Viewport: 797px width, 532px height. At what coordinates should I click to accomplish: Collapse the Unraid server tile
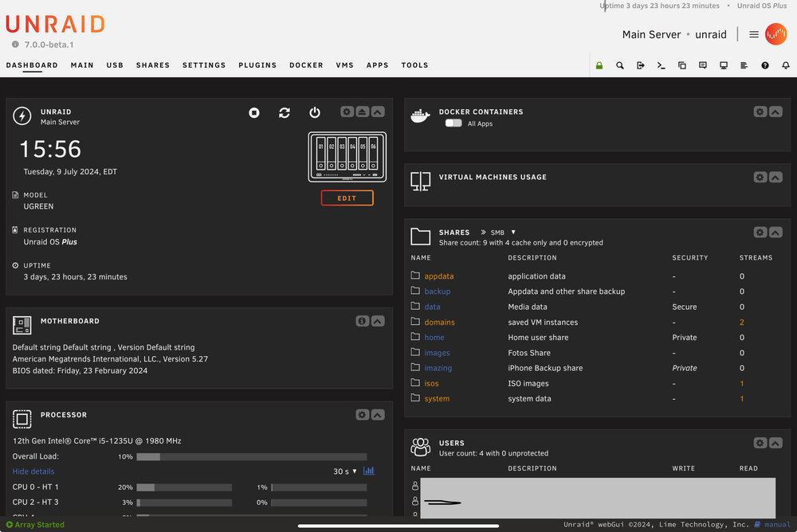pyautogui.click(x=378, y=111)
